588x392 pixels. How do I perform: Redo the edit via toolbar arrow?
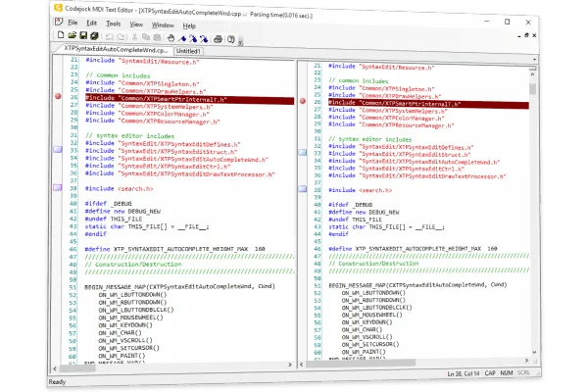(x=121, y=37)
